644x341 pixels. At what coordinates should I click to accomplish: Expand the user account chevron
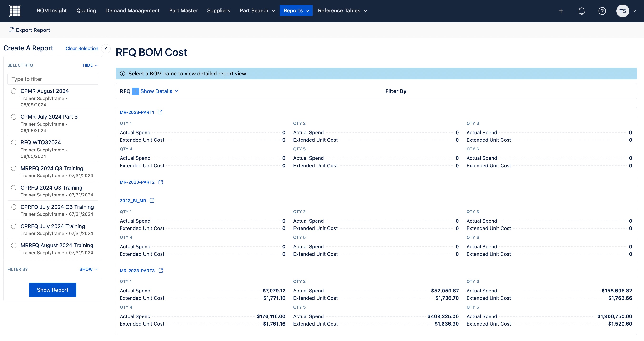tap(634, 11)
